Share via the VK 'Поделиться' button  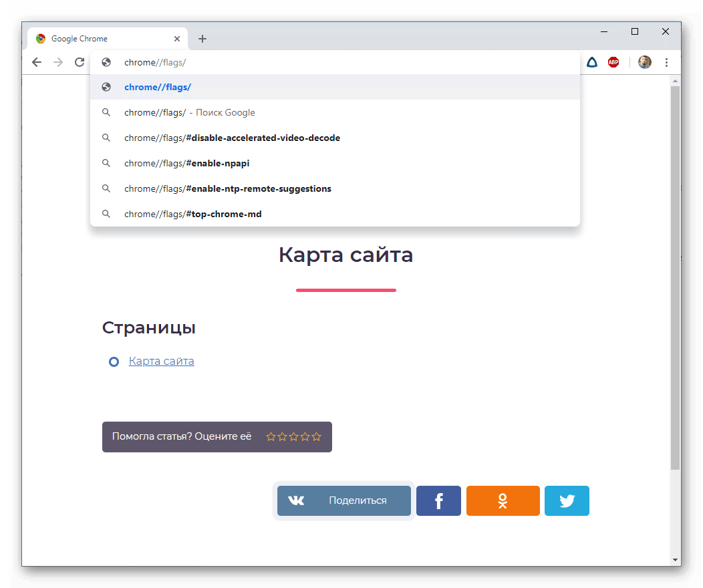tap(344, 500)
